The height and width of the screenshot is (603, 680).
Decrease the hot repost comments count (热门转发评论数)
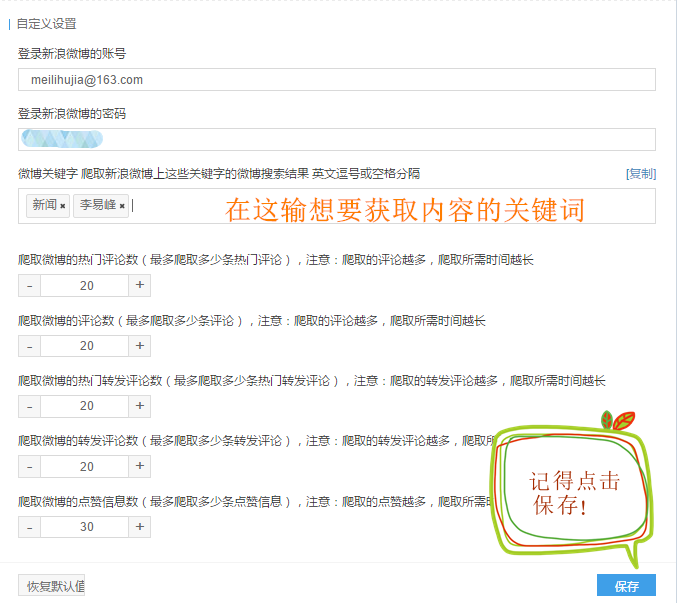click(x=29, y=406)
